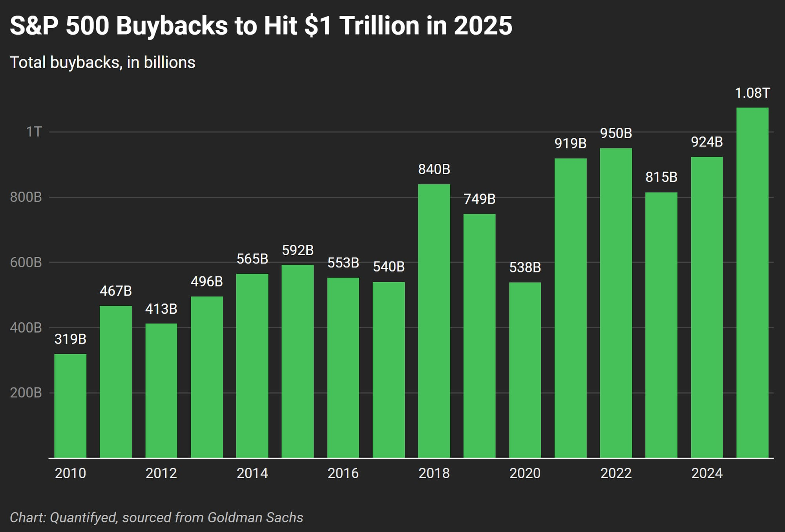Click the 600B y-axis gridline label

(26, 262)
